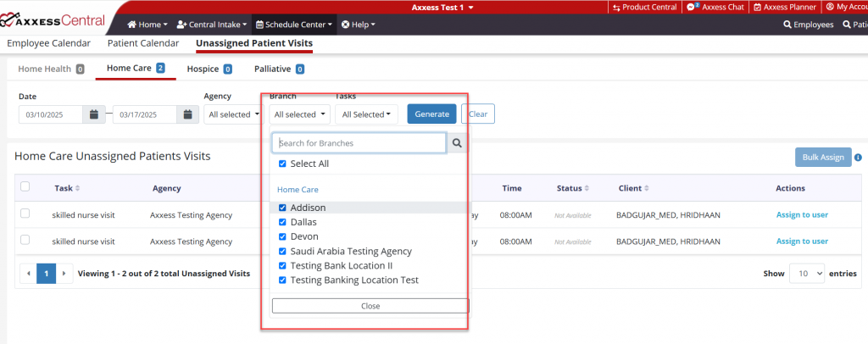This screenshot has height=344, width=868.
Task: Open the Axxess Test 1 account switcher
Action: tap(442, 7)
